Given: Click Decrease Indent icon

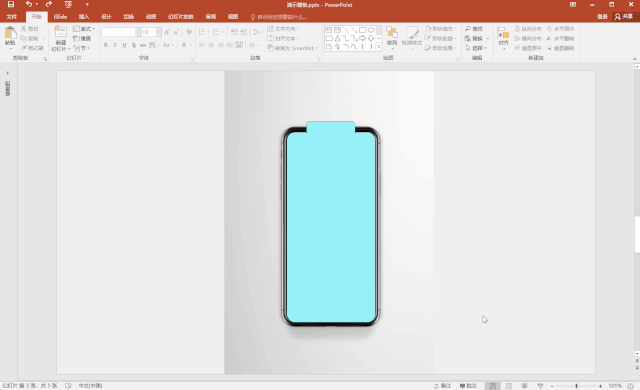Looking at the screenshot, I should point(234,32).
